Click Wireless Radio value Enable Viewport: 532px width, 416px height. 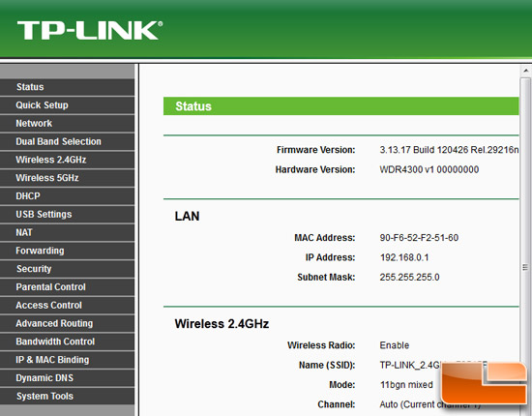tap(395, 345)
